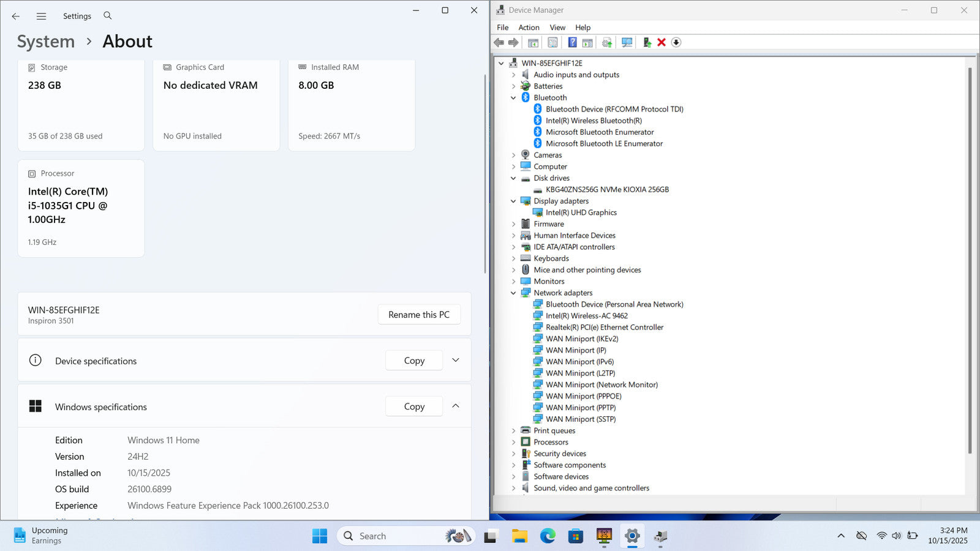Collapse the Bluetooth category

513,98
